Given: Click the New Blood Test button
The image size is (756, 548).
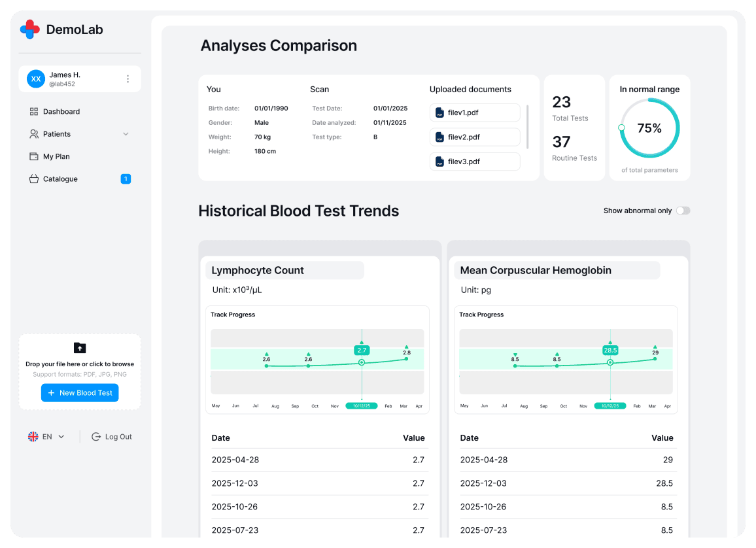Looking at the screenshot, I should pos(80,393).
